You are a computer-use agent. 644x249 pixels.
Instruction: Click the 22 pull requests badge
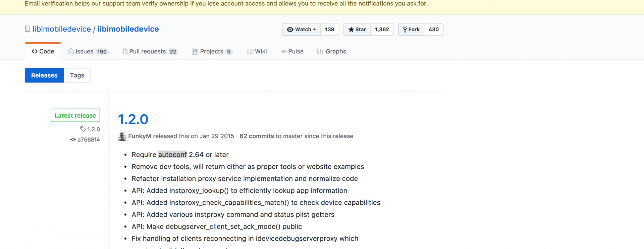coord(173,52)
